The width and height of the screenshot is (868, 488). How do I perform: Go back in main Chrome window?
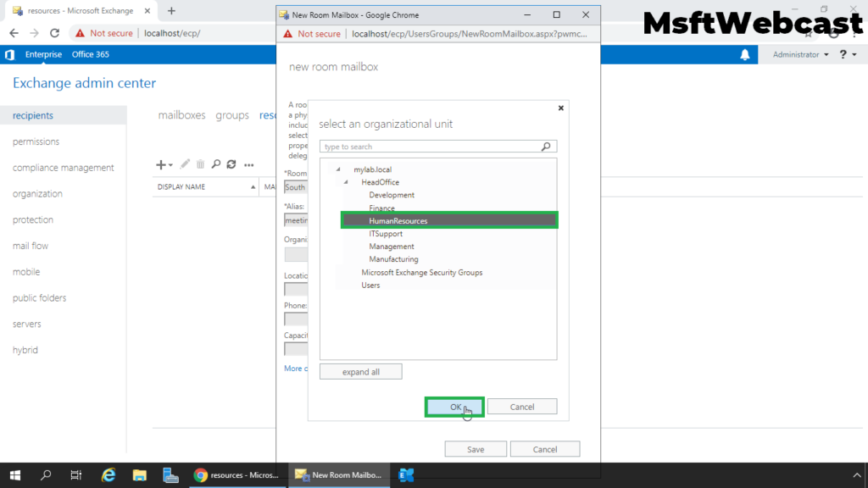14,33
